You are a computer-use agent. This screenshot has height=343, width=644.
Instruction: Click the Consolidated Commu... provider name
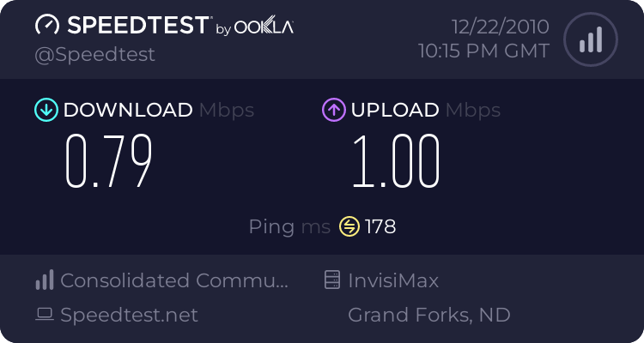pos(174,280)
